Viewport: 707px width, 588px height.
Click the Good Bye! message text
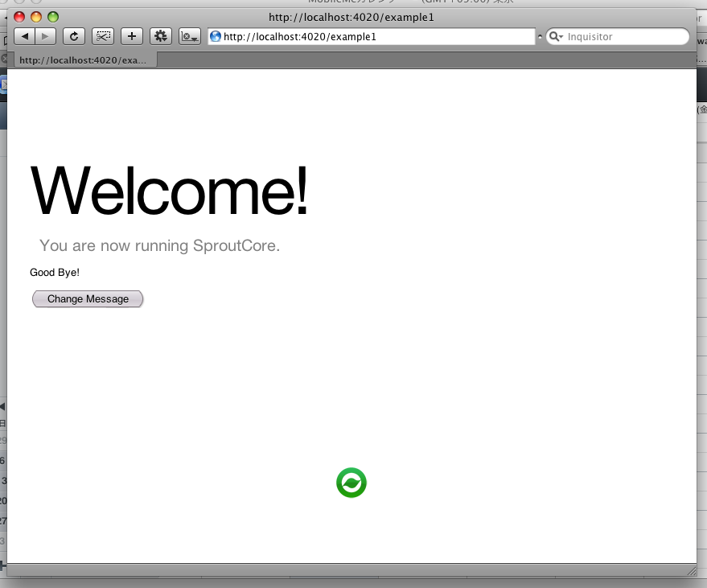tap(55, 273)
